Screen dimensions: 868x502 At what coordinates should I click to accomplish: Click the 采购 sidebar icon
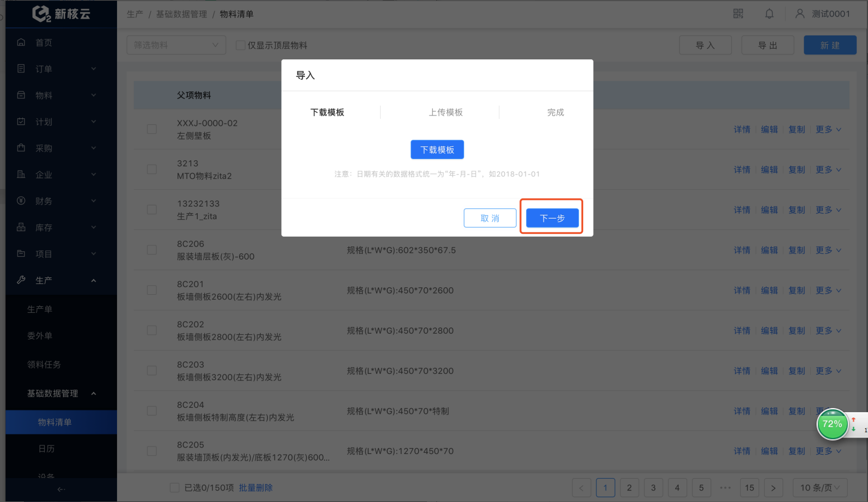pos(21,148)
